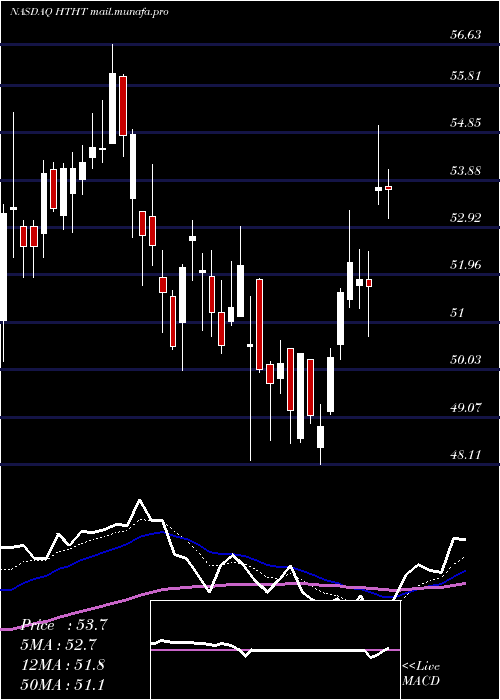Screen dimensions: 500x700
Task: Click the 55.81 price axis label
Action: pos(466,75)
